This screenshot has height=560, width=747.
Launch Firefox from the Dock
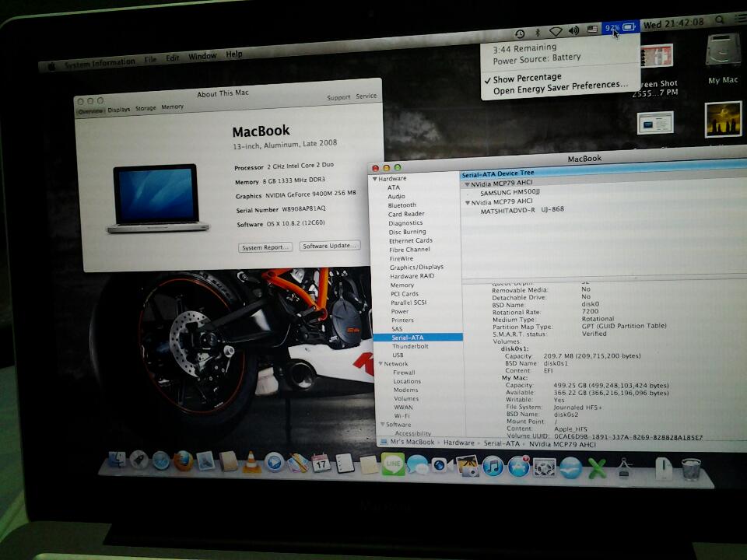pyautogui.click(x=184, y=461)
